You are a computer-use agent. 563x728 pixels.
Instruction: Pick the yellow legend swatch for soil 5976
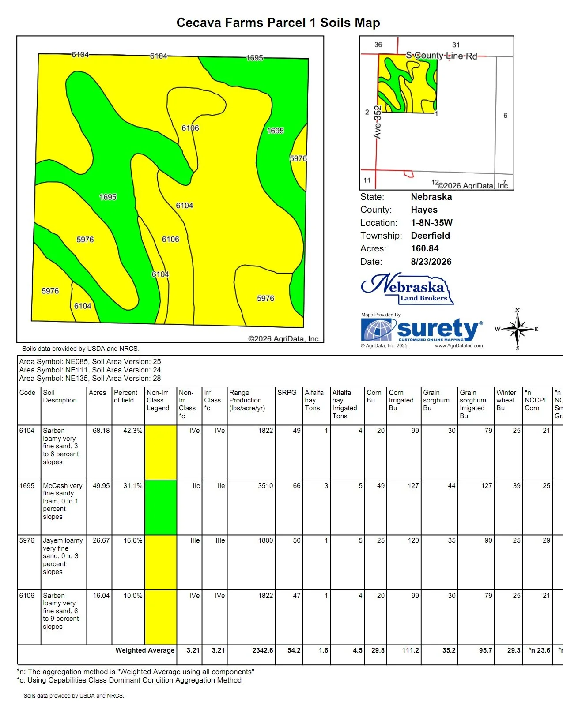click(x=161, y=563)
